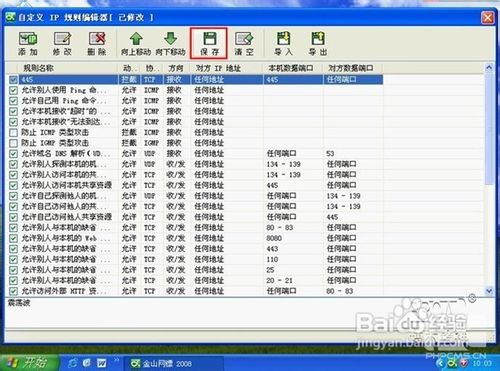Screen dimensions: 500x371
Task: Select the rule with local port 443
Action: pos(196,249)
